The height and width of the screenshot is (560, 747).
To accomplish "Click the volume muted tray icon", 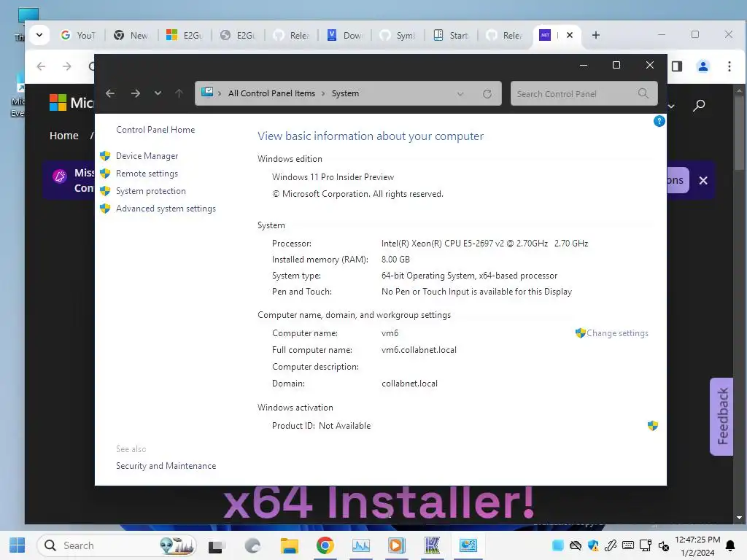I will (664, 545).
